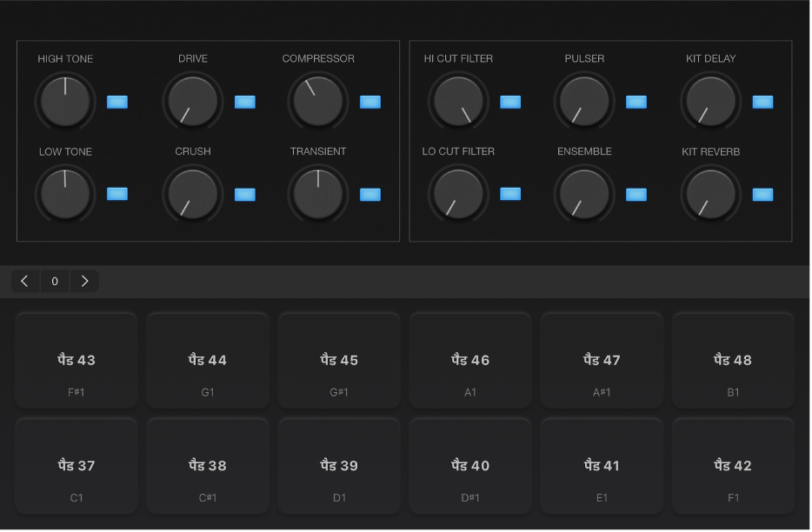Click the Transient knob

point(318,194)
